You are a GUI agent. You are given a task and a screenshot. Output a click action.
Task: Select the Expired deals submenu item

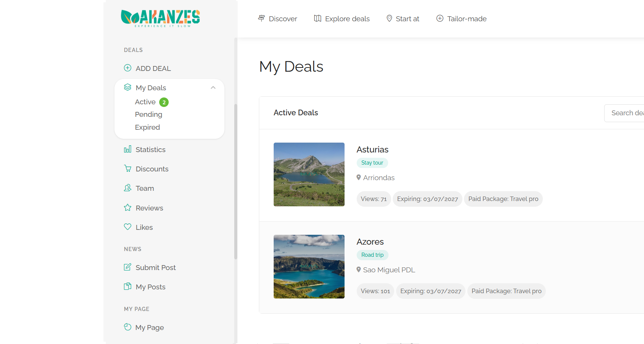[147, 127]
